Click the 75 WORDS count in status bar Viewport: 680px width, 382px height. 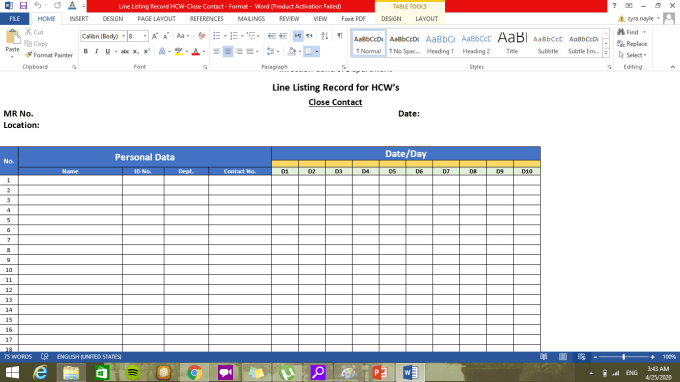tap(18, 357)
